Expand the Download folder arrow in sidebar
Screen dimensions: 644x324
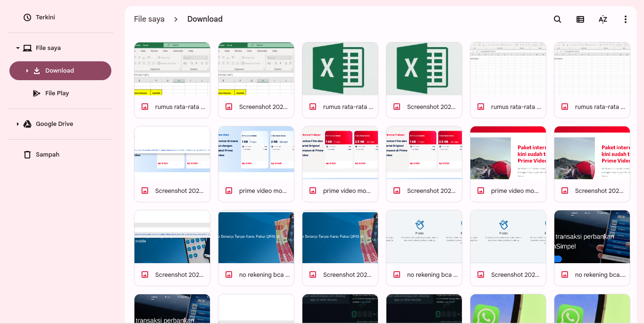click(x=27, y=71)
